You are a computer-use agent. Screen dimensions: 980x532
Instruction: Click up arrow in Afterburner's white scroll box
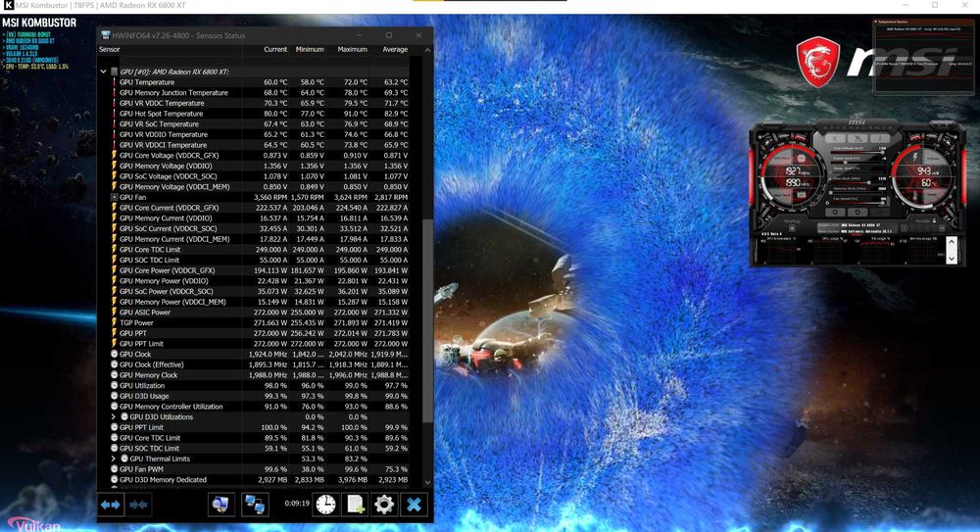pos(952,242)
